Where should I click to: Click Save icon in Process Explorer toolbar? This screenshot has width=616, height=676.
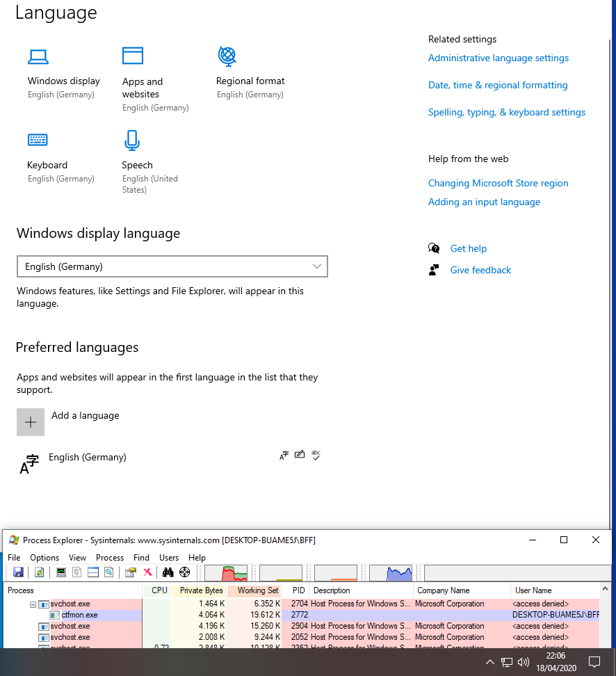coord(18,572)
